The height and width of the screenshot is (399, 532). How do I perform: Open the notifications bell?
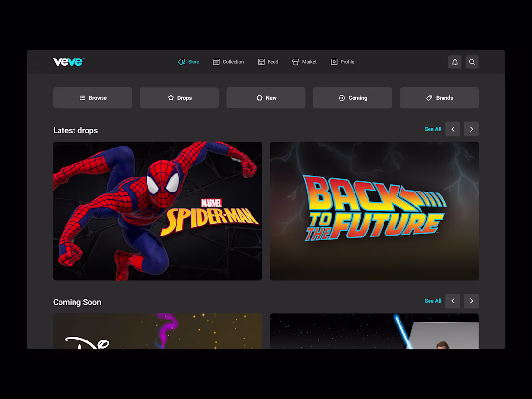(455, 61)
